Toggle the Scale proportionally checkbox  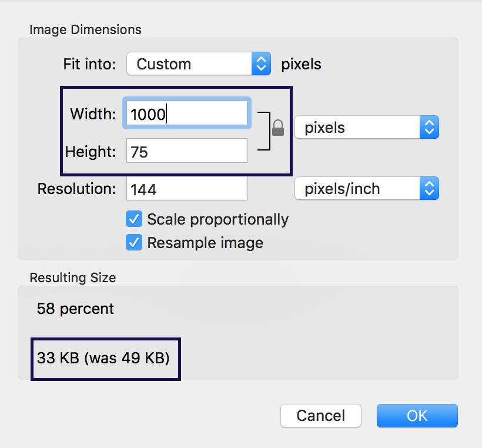134,220
